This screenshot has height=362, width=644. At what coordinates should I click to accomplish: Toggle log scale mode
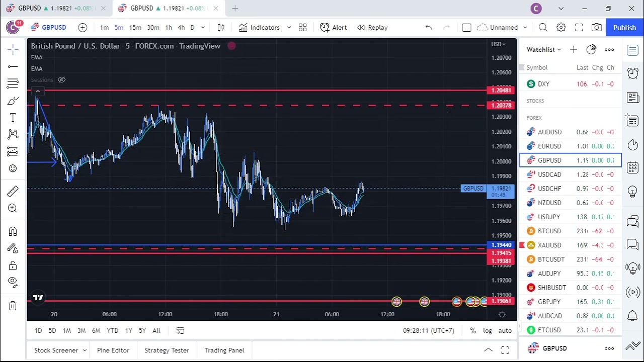pyautogui.click(x=488, y=330)
